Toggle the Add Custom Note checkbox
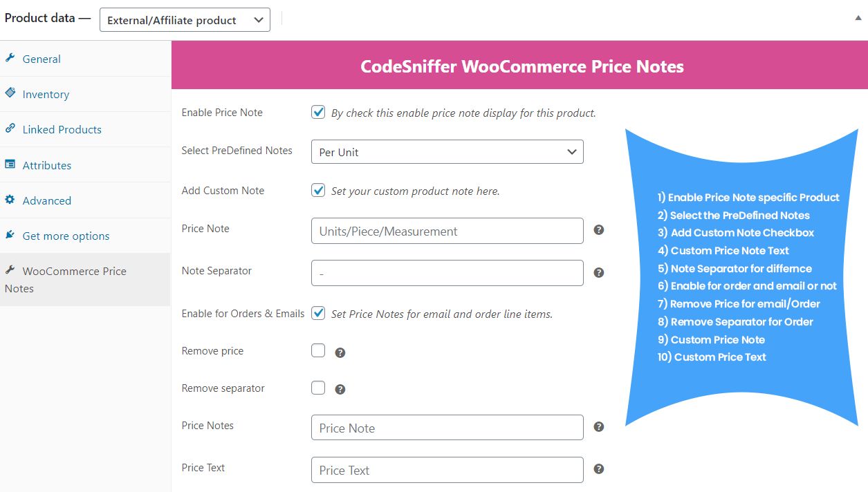868x492 pixels. point(318,190)
